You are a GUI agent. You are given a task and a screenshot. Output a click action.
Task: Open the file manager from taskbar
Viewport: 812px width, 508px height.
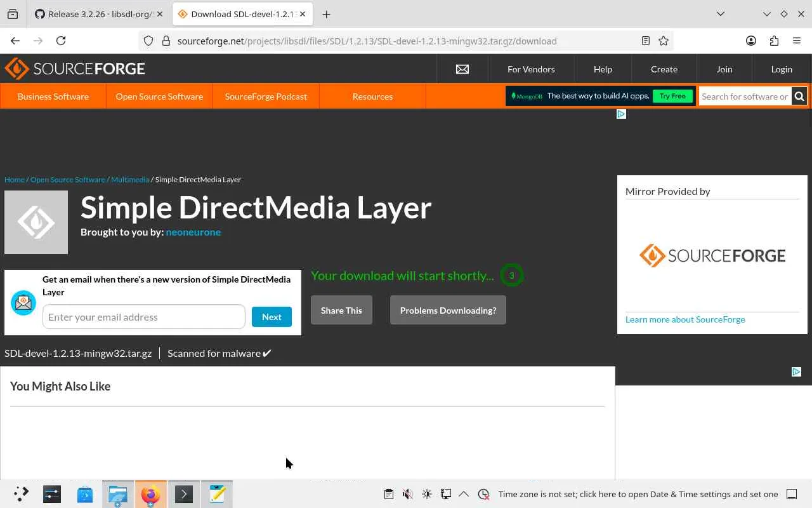(x=118, y=494)
